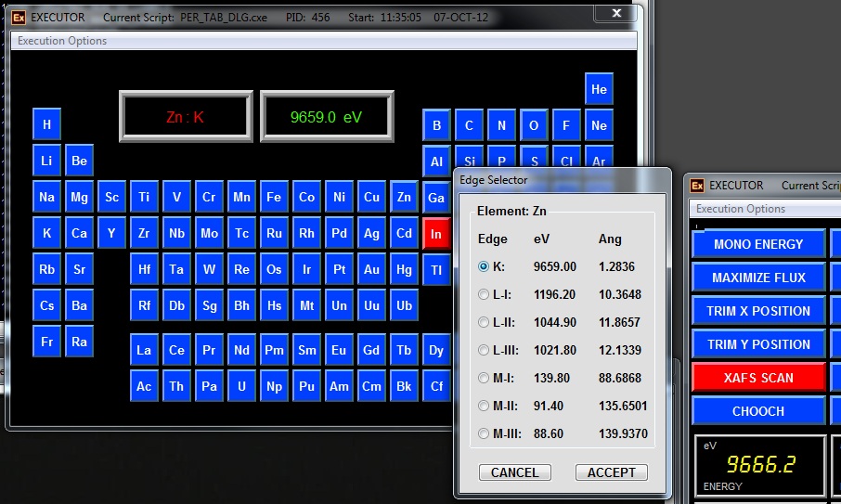Click the ACCEPT button in Edge Selector

[x=611, y=472]
